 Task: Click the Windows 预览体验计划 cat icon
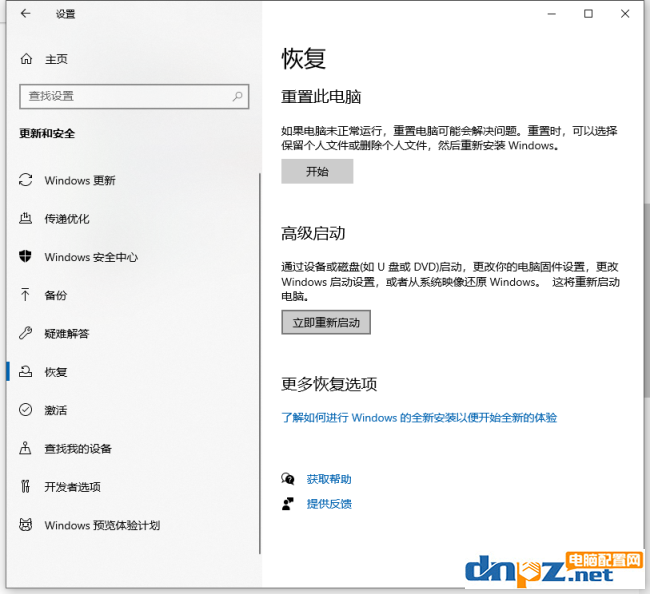(x=26, y=525)
